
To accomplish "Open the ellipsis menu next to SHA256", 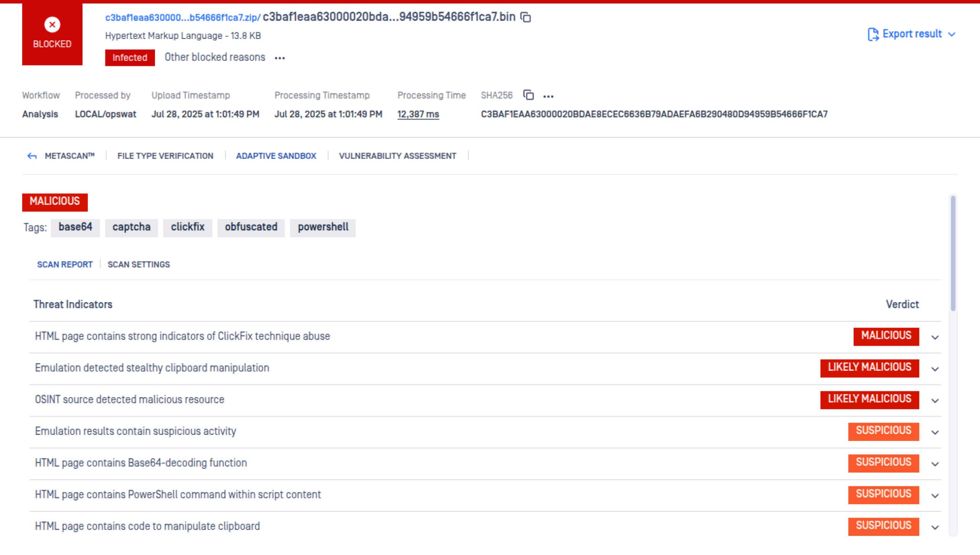I will coord(548,95).
